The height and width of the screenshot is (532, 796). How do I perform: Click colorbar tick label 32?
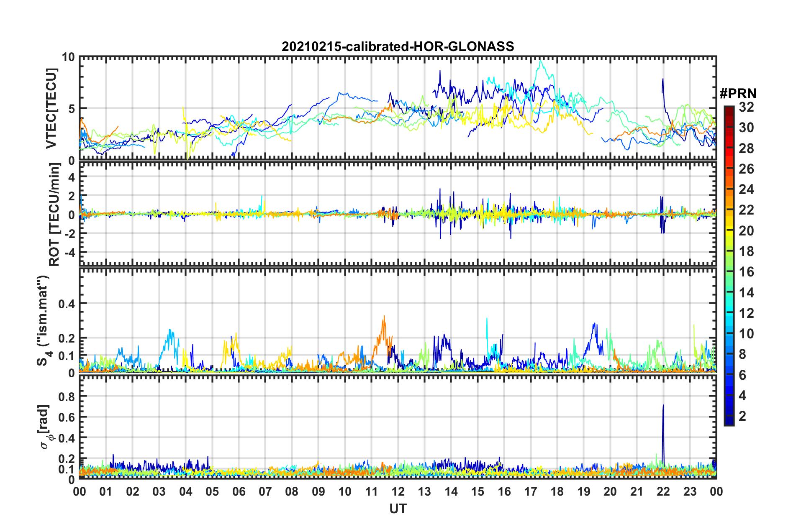coord(746,107)
